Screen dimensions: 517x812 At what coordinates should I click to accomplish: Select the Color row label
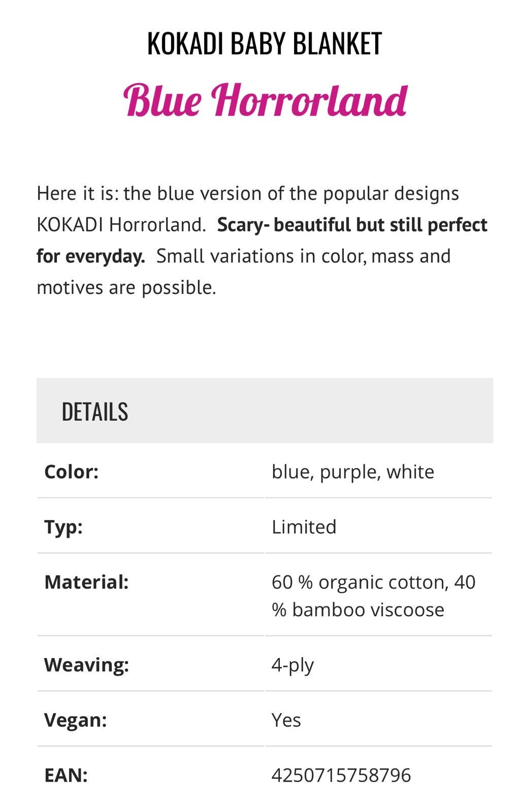[71, 472]
